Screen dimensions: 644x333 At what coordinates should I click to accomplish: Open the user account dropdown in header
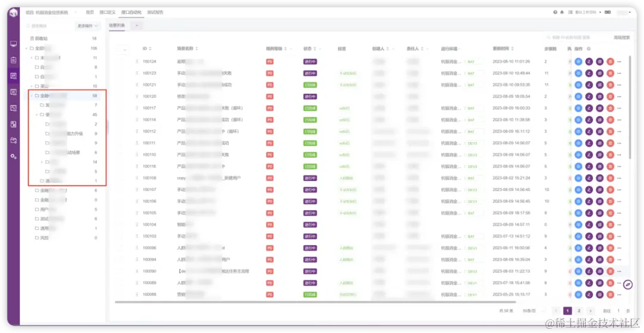[x=624, y=13]
